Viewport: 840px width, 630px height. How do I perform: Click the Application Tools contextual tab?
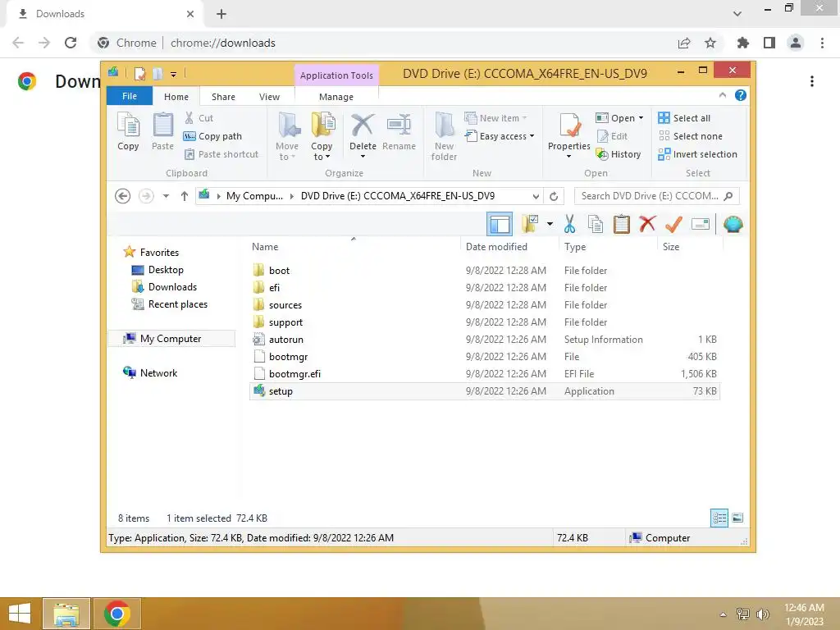[x=336, y=75]
